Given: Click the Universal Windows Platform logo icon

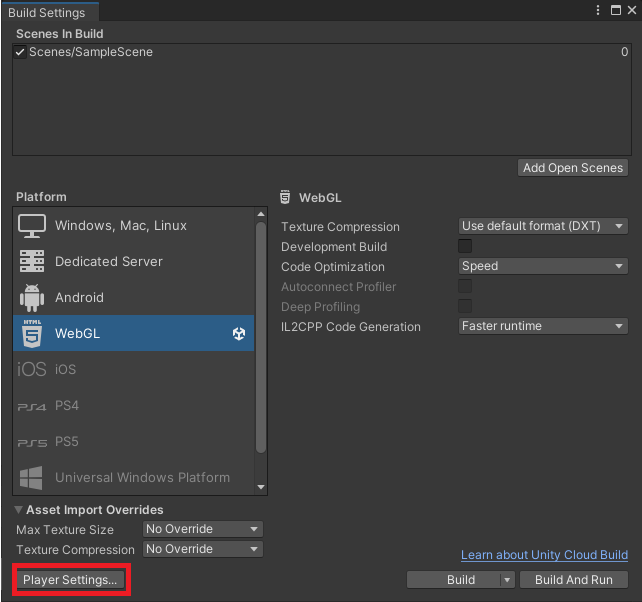Looking at the screenshot, I should point(31,478).
